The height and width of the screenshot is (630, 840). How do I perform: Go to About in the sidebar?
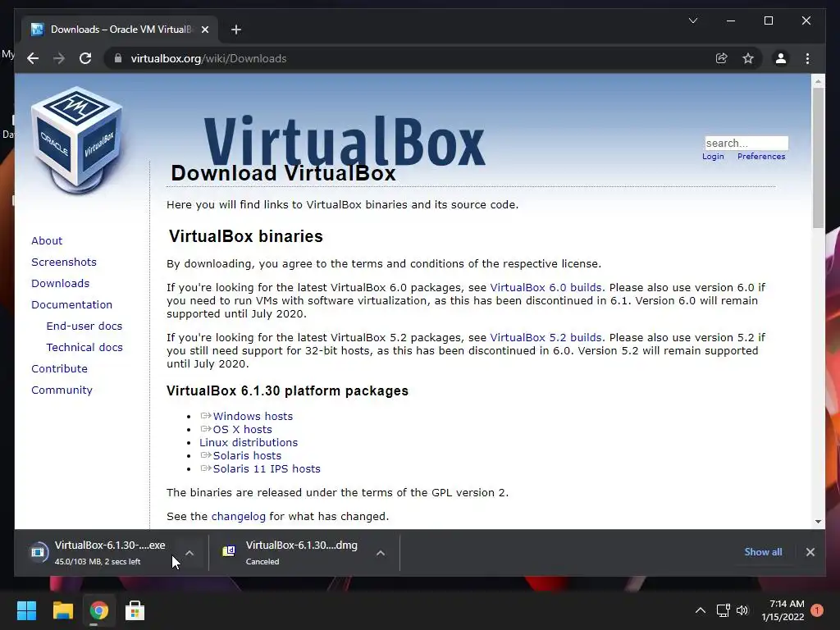(47, 240)
